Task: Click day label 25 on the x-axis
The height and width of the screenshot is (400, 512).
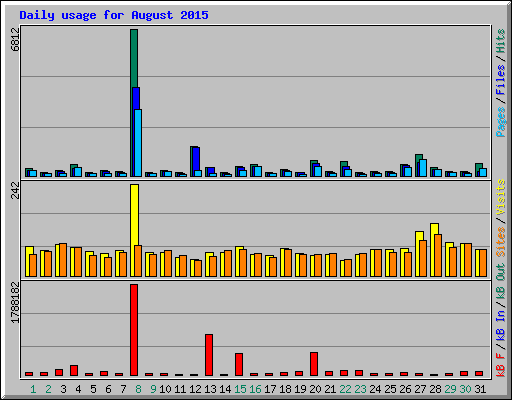Action: (x=390, y=389)
